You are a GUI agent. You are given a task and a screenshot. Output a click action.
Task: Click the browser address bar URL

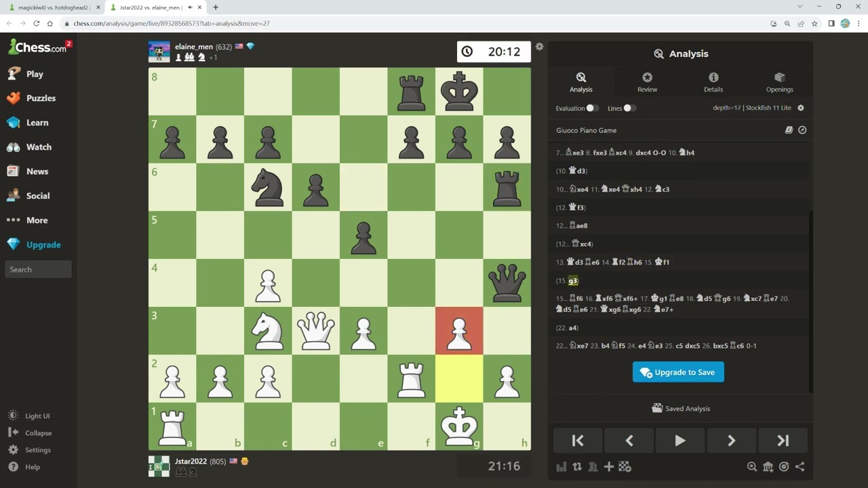[x=172, y=23]
